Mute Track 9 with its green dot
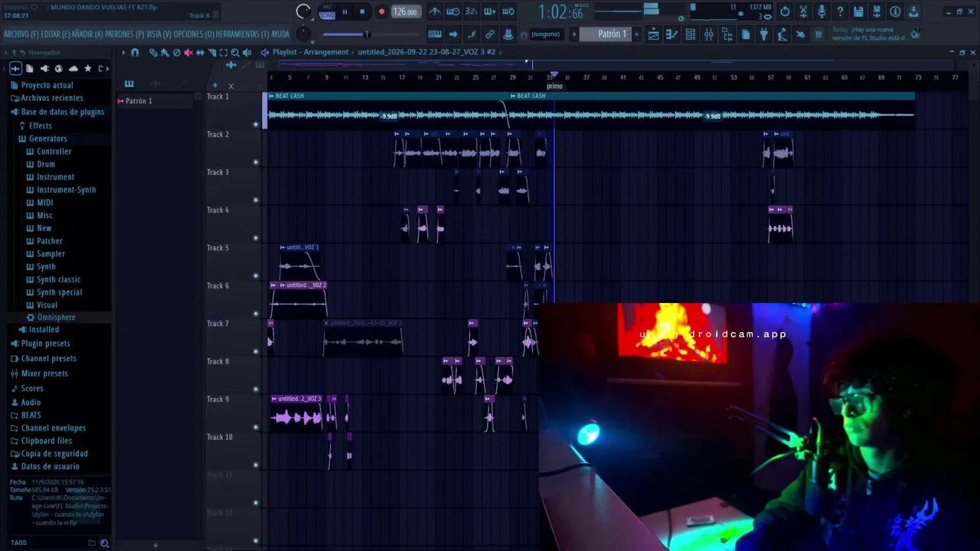The height and width of the screenshot is (551, 980). 256,427
